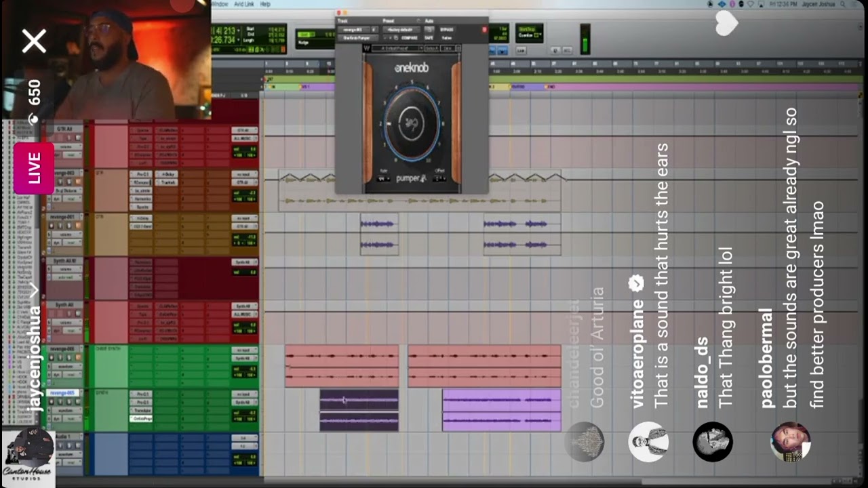Open the Waves preset name menu
This screenshot has width=868, height=488.
tap(397, 48)
